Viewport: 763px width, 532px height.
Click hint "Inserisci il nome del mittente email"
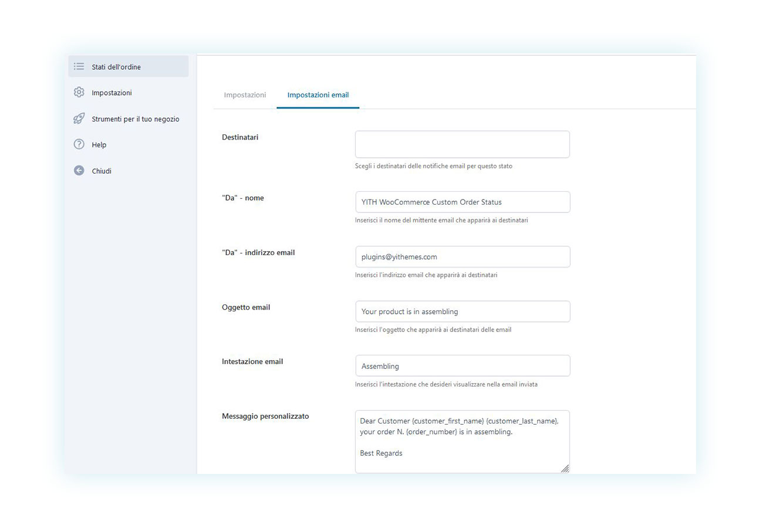[441, 221]
